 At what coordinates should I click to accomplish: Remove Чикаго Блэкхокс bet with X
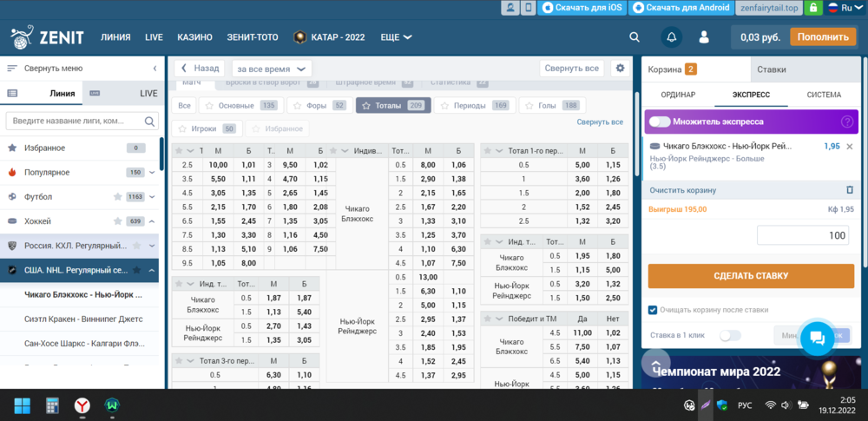pos(850,146)
